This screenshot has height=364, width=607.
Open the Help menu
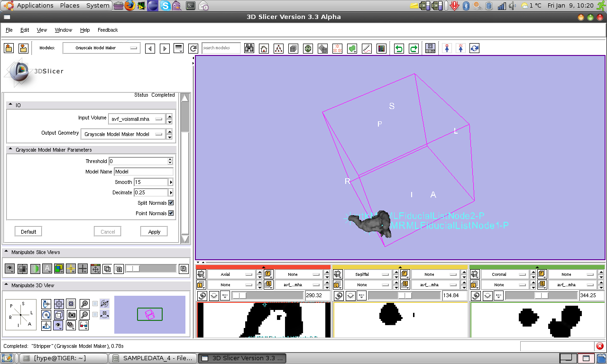[85, 30]
